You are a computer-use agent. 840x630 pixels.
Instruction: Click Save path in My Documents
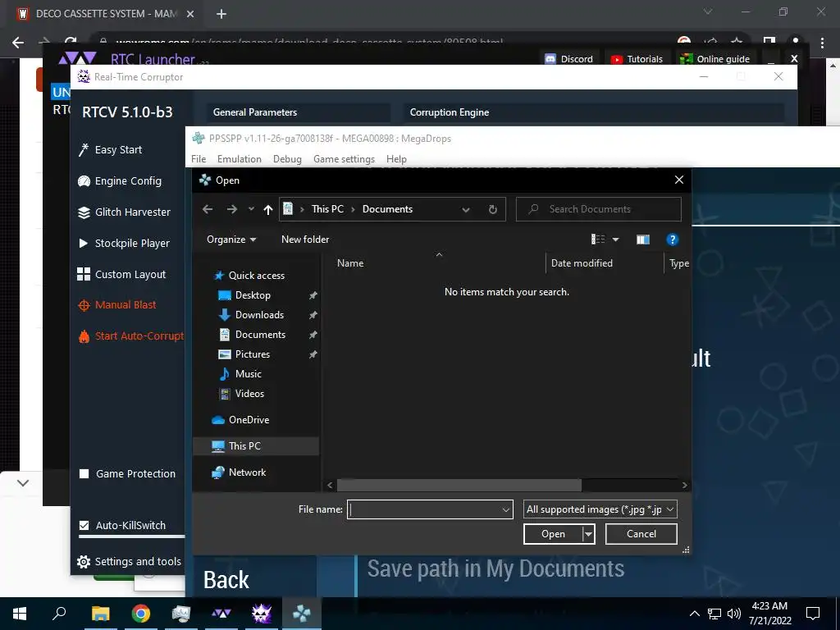tap(495, 569)
